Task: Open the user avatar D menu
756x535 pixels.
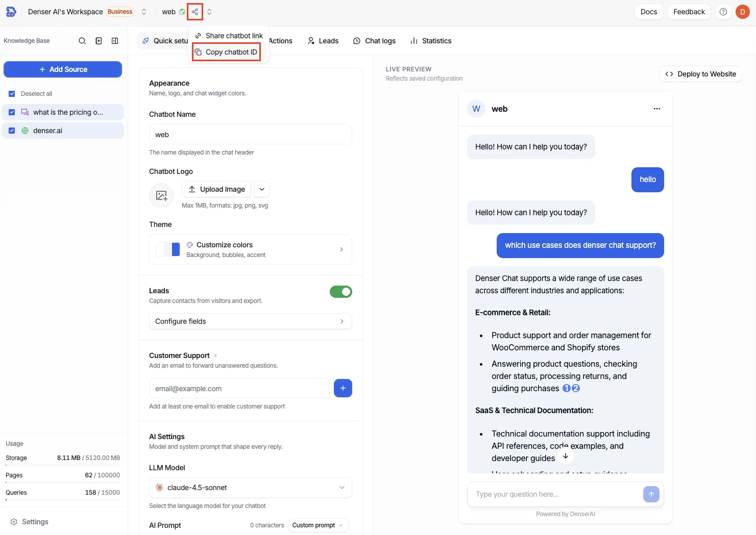Action: point(743,12)
